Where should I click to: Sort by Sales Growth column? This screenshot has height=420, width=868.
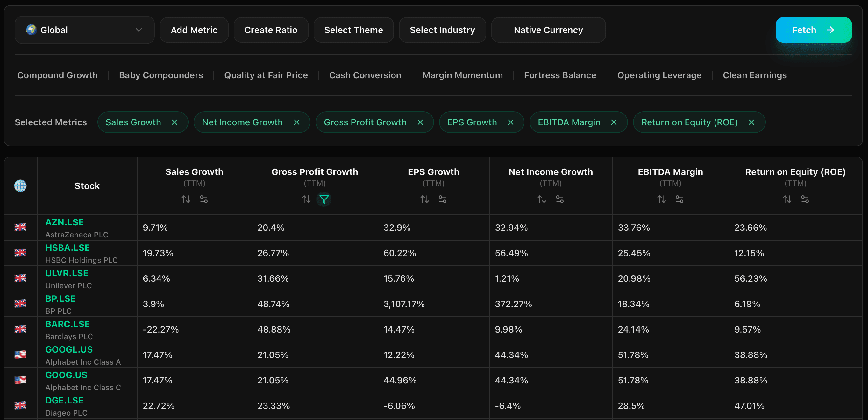tap(186, 199)
